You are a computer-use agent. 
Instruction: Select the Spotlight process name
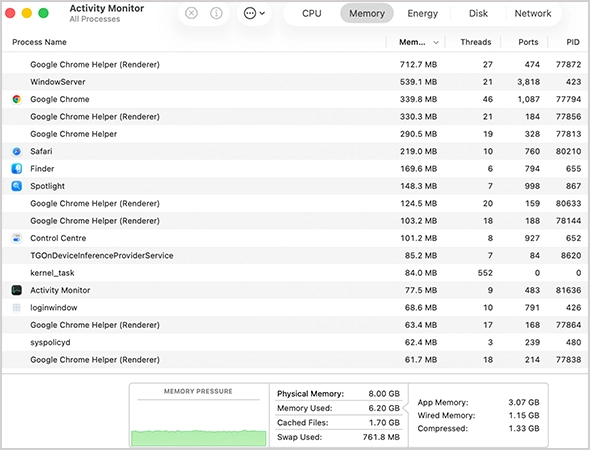47,186
